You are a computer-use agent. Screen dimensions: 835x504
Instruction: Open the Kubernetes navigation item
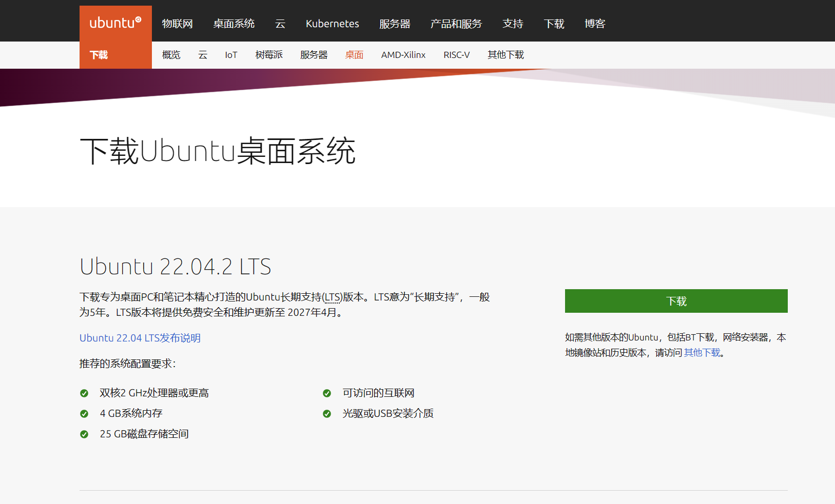332,24
